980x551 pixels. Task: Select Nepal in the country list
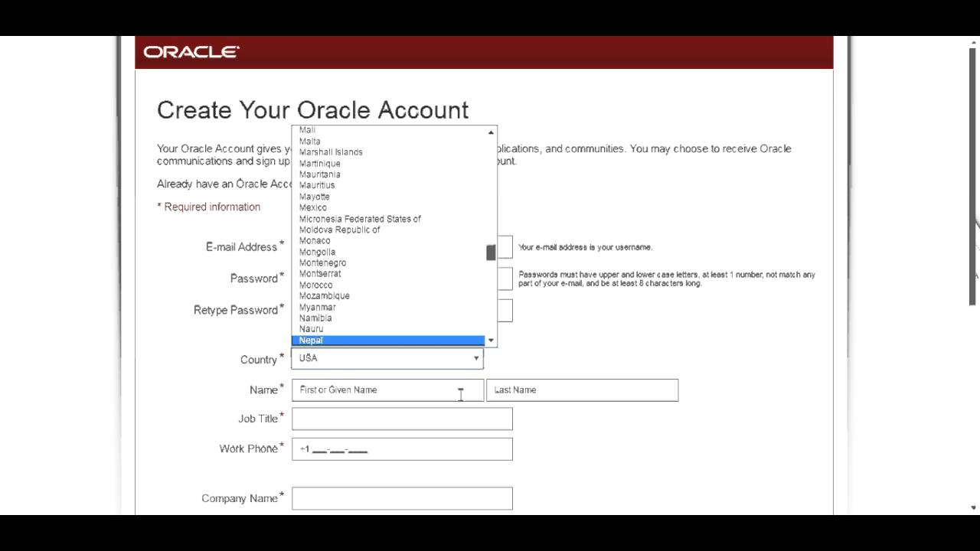(x=388, y=340)
